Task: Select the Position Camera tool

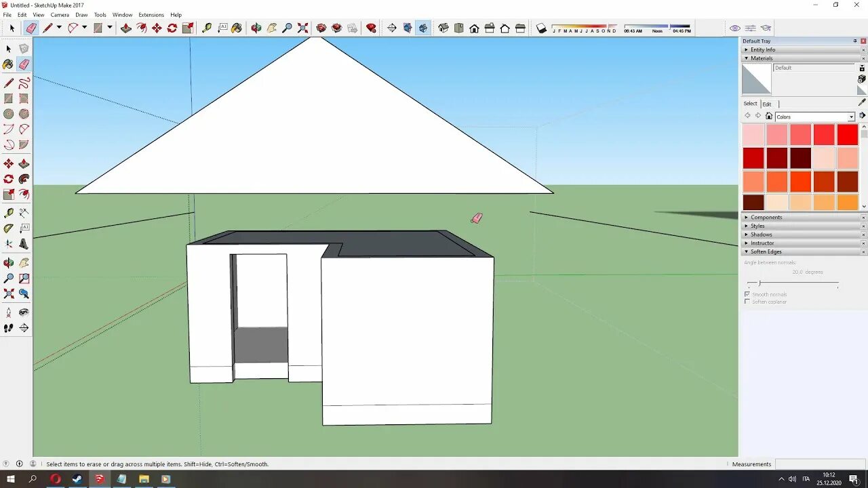Action: click(9, 312)
